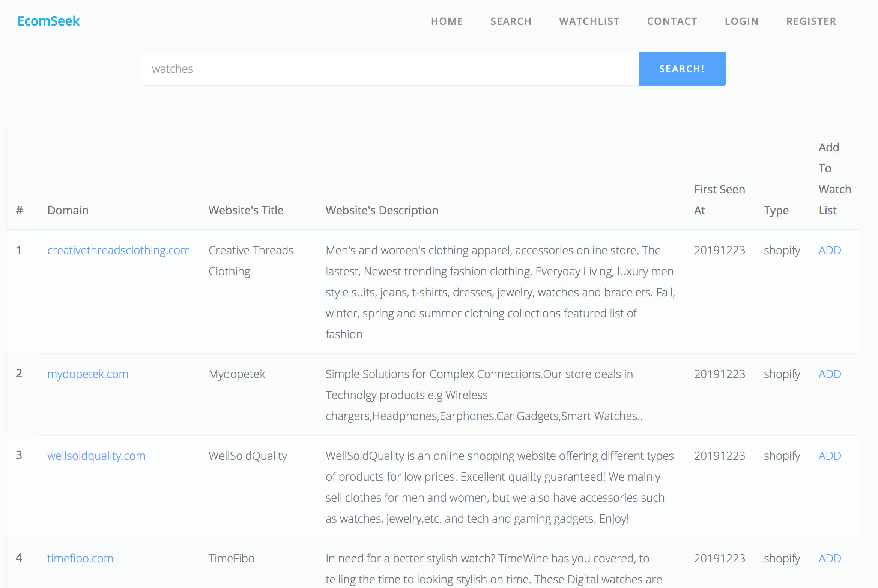Open creativethreadsclothing.com domain link
The image size is (878, 588).
119,250
